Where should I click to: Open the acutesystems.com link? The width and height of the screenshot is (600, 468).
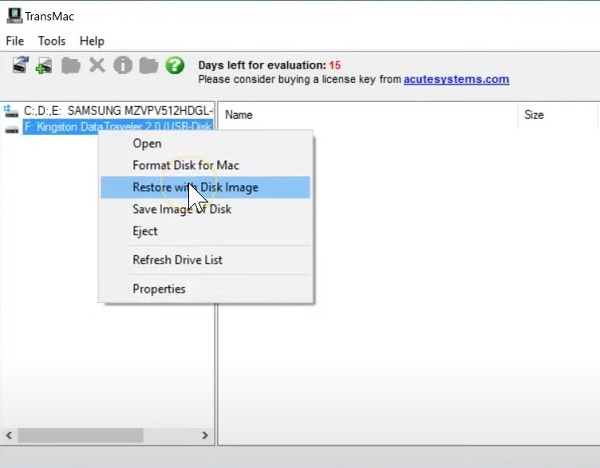pos(456,79)
